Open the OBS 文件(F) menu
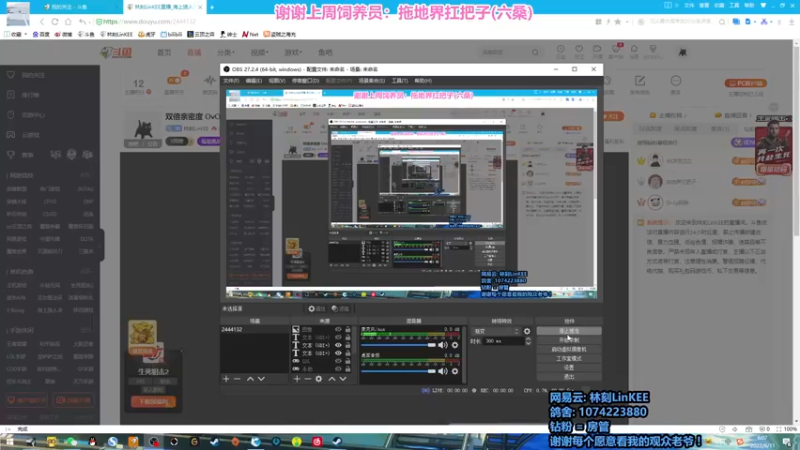This screenshot has width=800, height=450. point(231,81)
